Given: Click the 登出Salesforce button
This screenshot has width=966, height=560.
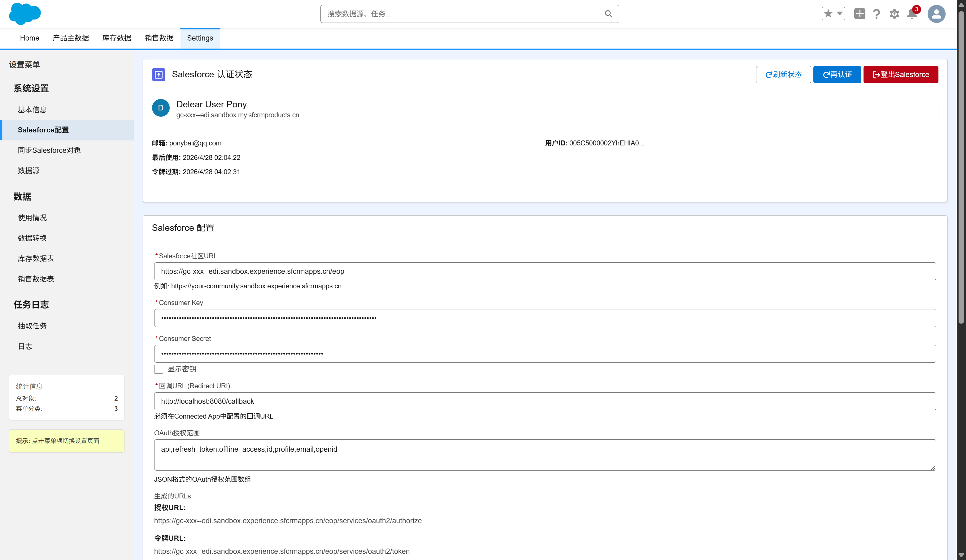Looking at the screenshot, I should pos(900,74).
